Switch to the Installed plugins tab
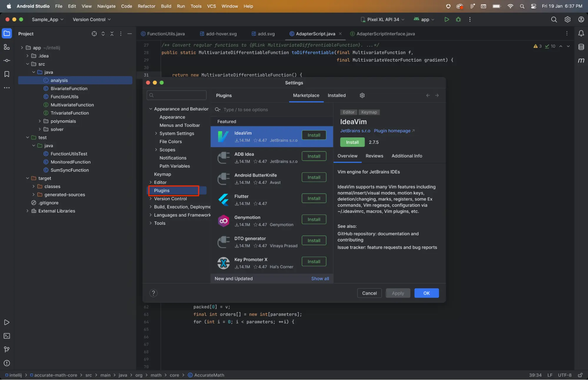This screenshot has width=588, height=380. [x=337, y=95]
